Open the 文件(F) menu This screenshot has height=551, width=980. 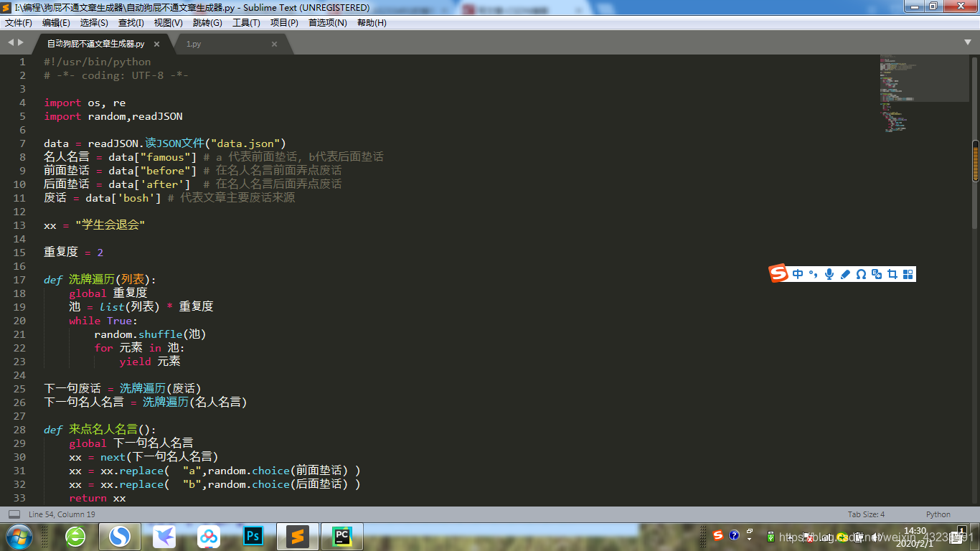point(19,23)
